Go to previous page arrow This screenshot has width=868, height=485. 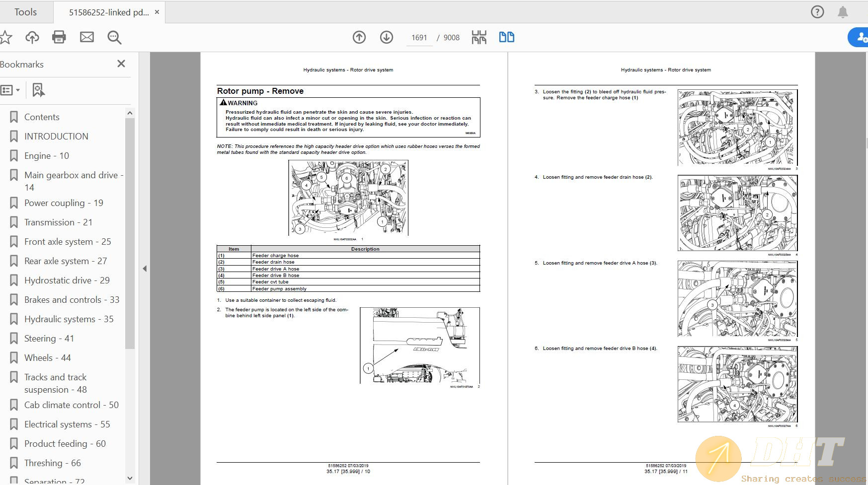tap(359, 37)
